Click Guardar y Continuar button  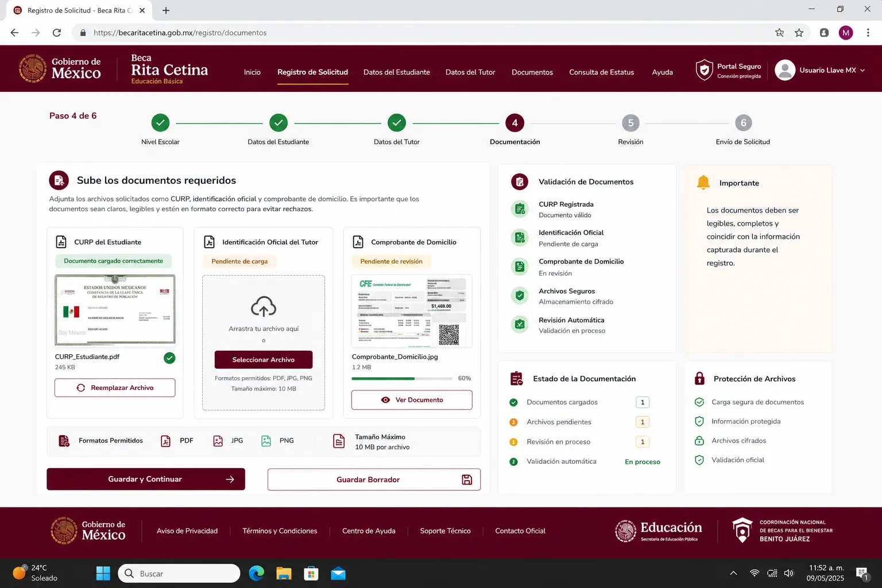pyautogui.click(x=146, y=479)
